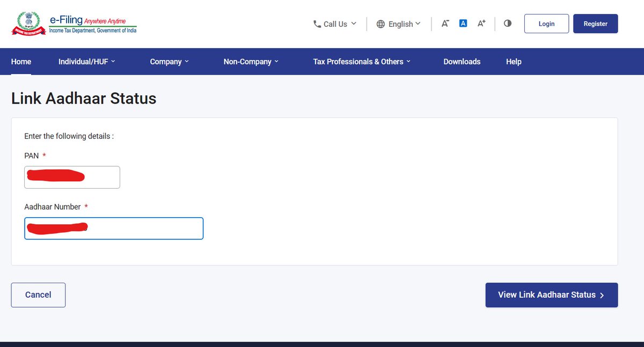The height and width of the screenshot is (347, 644).
Task: Click inside the PAN input field
Action: (x=72, y=177)
